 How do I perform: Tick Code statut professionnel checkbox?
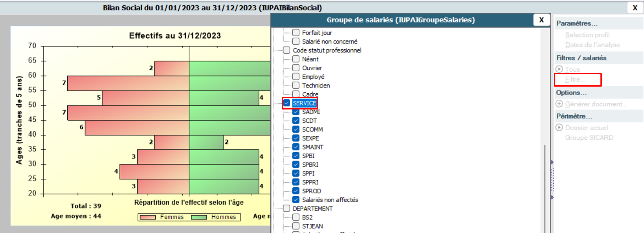coord(287,50)
